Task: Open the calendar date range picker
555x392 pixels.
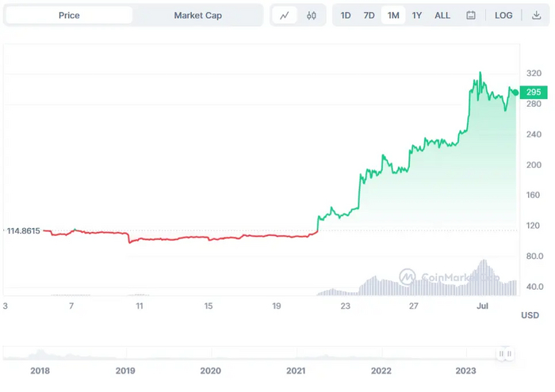Action: 471,15
